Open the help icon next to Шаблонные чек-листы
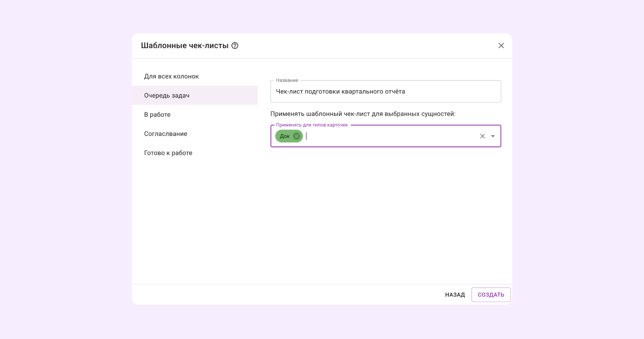644x339 pixels. point(235,46)
